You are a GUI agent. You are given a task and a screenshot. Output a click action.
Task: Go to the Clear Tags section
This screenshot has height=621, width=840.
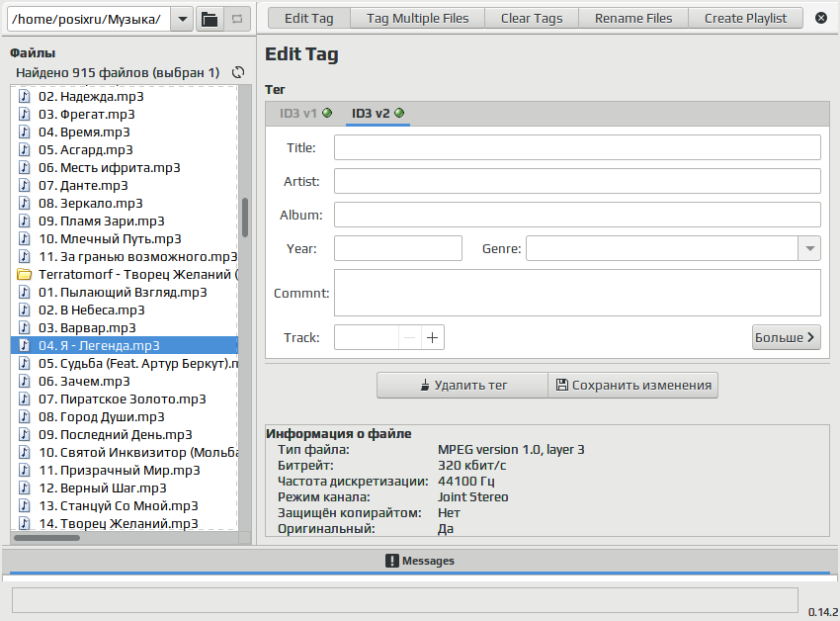click(532, 18)
